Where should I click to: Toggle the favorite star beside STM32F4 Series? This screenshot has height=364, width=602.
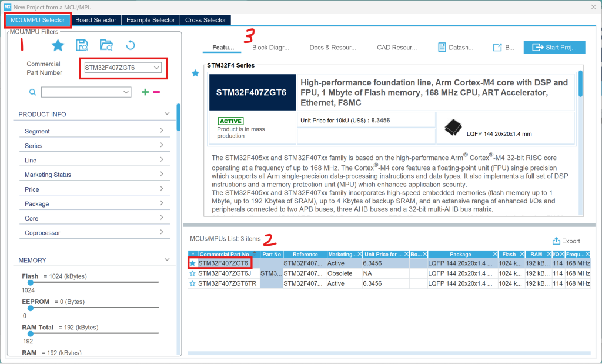pos(195,73)
